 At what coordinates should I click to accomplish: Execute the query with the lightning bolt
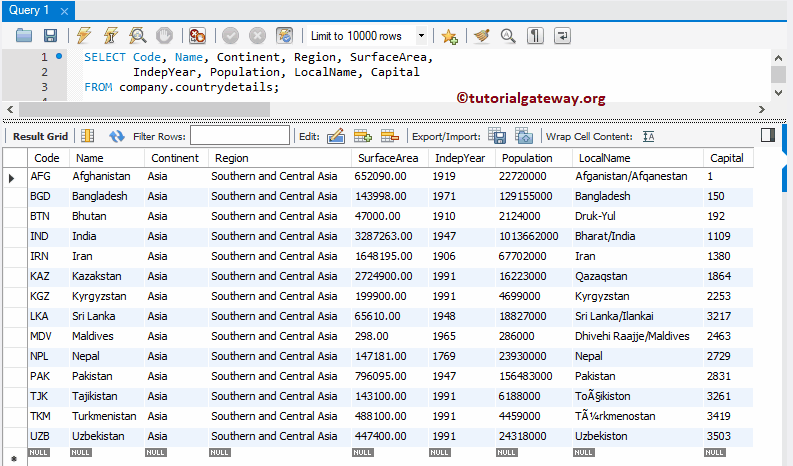click(x=84, y=36)
